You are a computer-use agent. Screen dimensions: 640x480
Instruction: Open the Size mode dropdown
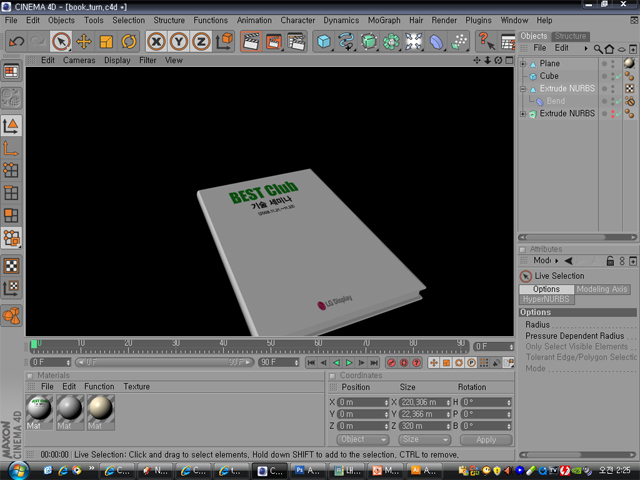pyautogui.click(x=424, y=440)
